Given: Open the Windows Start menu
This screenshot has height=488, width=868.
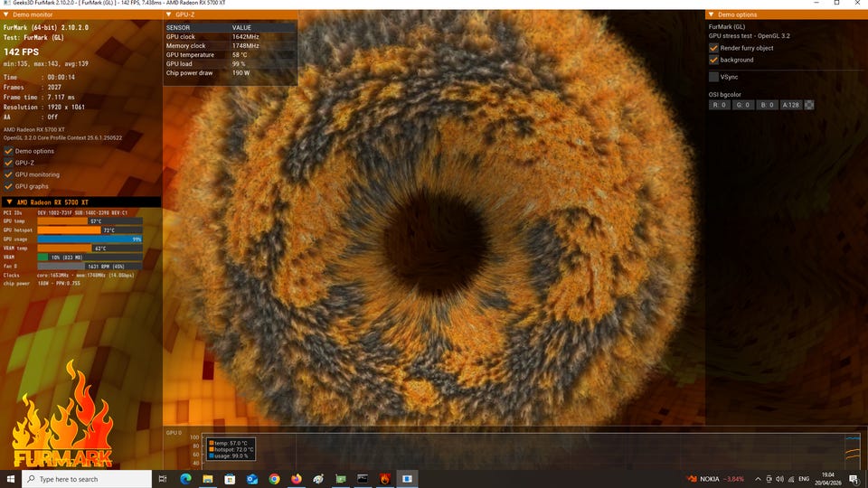Looking at the screenshot, I should point(11,479).
